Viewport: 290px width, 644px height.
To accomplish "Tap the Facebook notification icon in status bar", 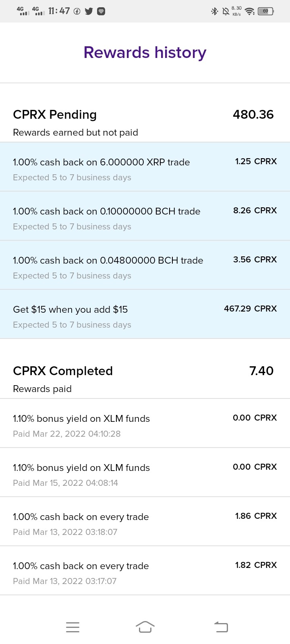I will (77, 11).
